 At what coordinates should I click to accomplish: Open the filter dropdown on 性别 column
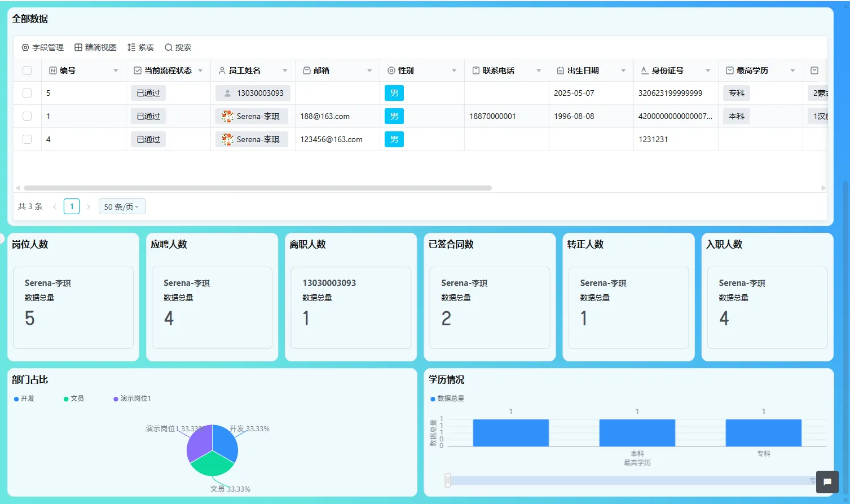coord(455,70)
